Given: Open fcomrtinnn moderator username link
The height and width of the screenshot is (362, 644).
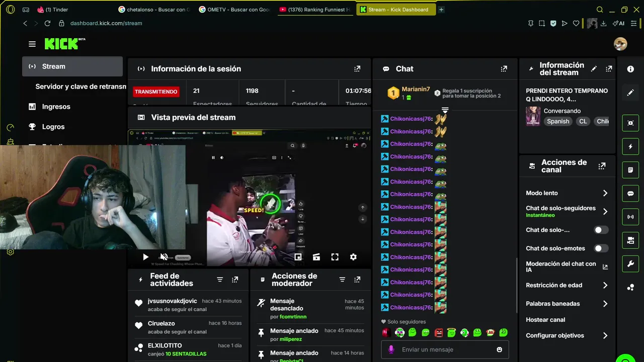Looking at the screenshot, I should coord(293,317).
